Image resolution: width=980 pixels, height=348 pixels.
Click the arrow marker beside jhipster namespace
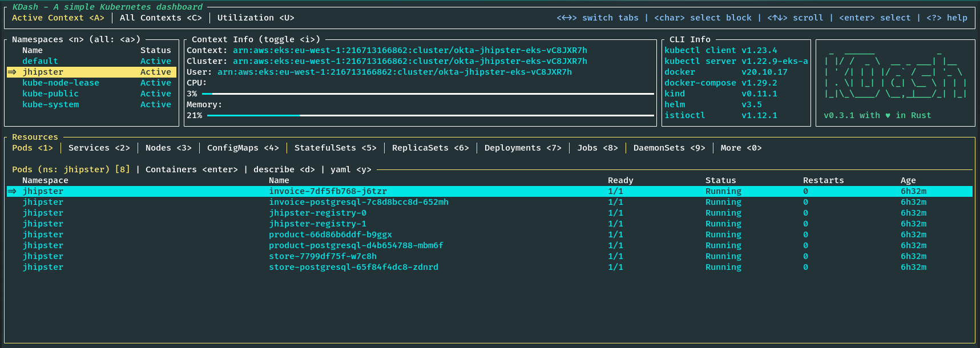click(12, 72)
